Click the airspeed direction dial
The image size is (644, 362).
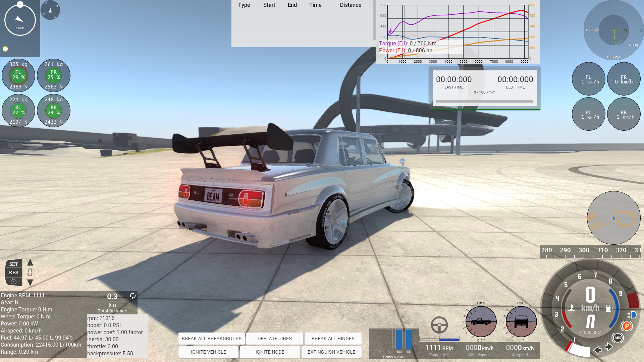pos(20,20)
